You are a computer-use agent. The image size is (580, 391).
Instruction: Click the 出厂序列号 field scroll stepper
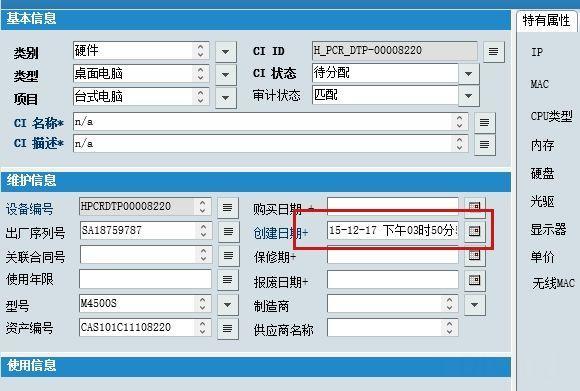pos(203,230)
